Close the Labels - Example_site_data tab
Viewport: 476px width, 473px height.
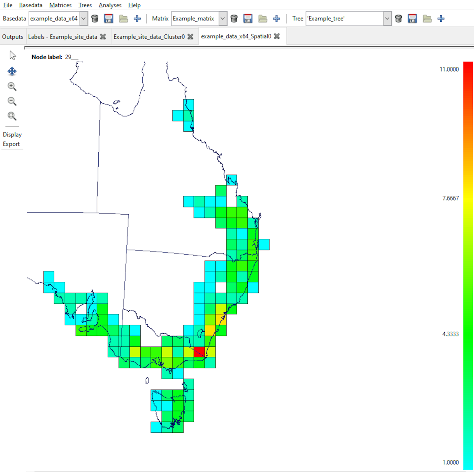(x=103, y=37)
